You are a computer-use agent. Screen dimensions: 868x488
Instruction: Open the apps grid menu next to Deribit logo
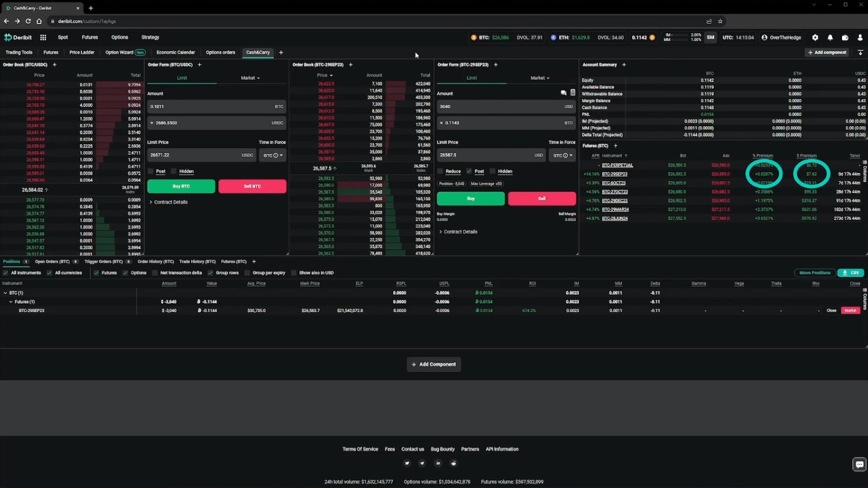[x=43, y=38]
